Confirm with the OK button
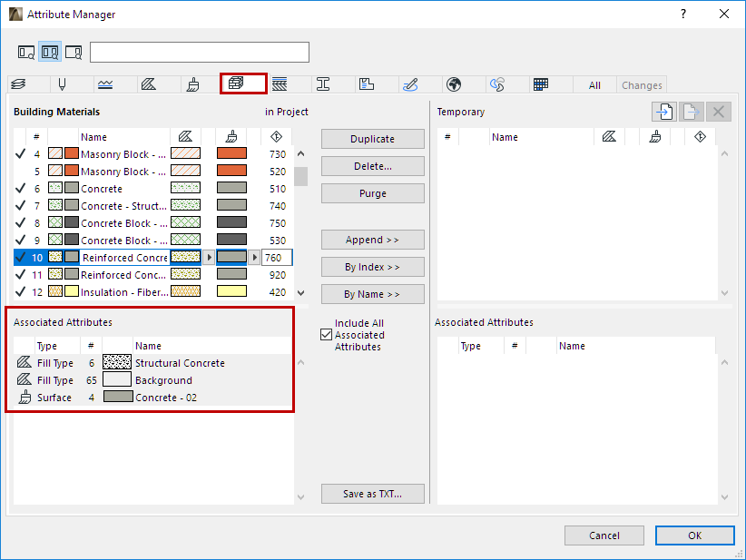 694,535
